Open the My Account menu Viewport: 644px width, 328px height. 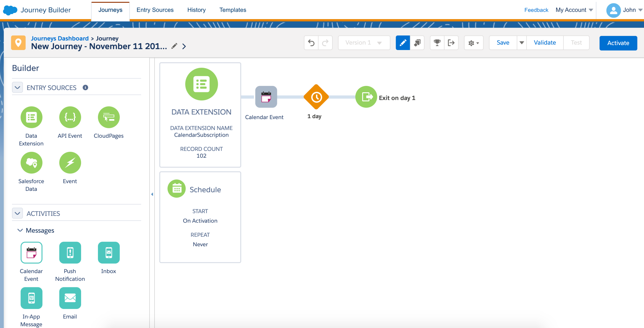click(x=574, y=10)
